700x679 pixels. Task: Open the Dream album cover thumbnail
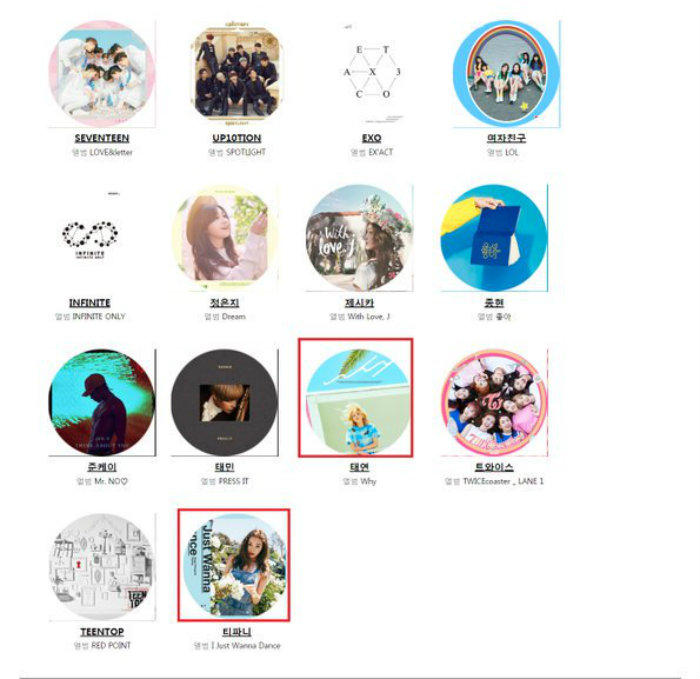pyautogui.click(x=225, y=238)
